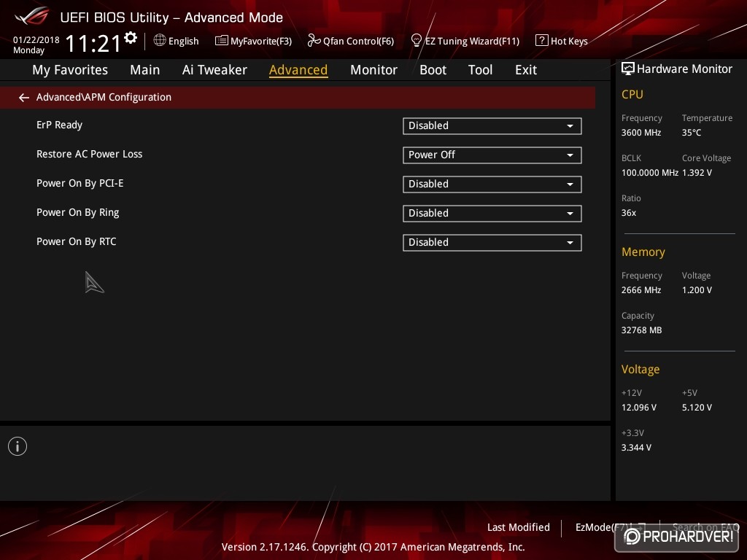Viewport: 747px width, 560px height.
Task: Click the memory frequency value 2666 MHz
Action: pos(641,290)
